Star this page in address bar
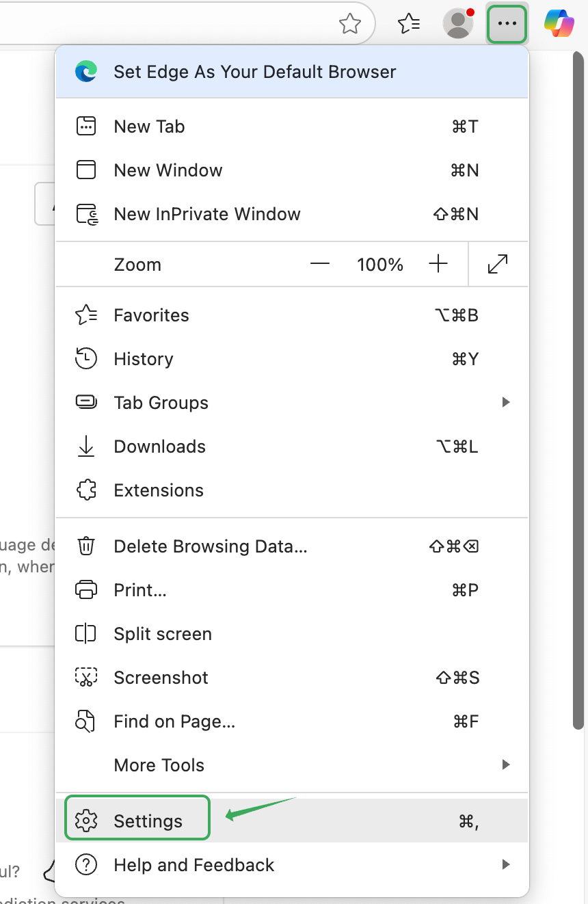The height and width of the screenshot is (904, 588). pyautogui.click(x=350, y=24)
